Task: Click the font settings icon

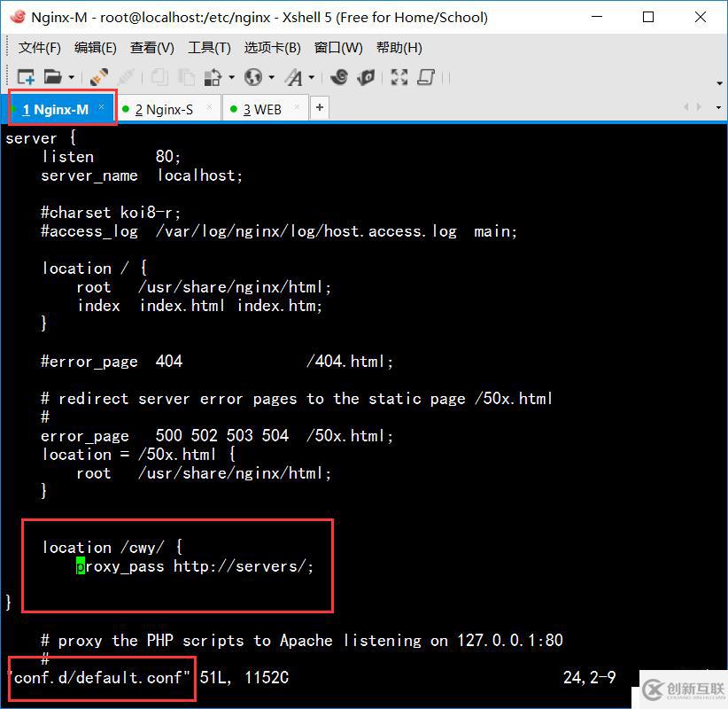Action: pos(294,76)
